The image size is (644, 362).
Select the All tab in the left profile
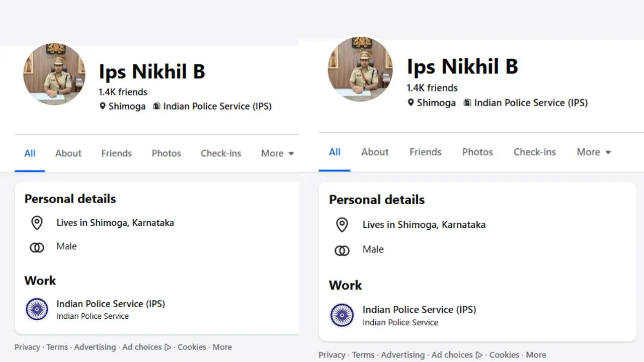click(30, 153)
